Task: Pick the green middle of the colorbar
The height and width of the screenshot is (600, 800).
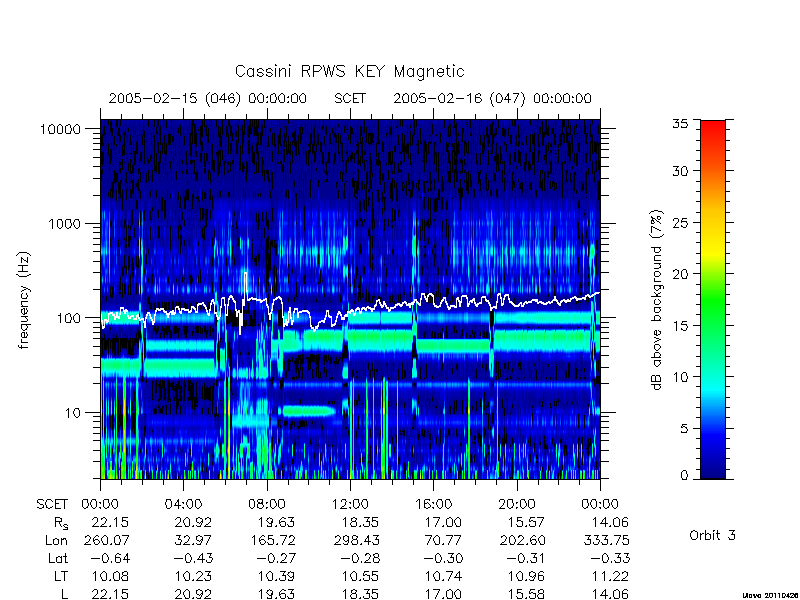Action: pyautogui.click(x=713, y=301)
